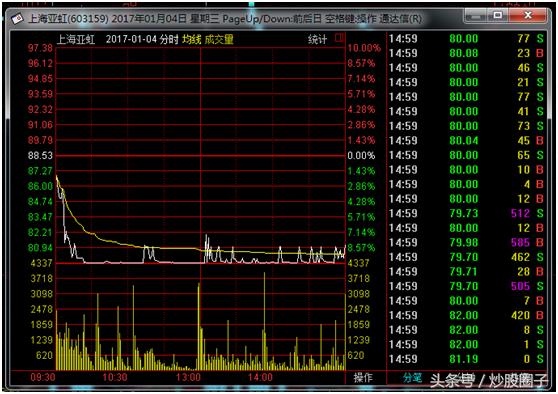Click the app icon in title bar

17,18
